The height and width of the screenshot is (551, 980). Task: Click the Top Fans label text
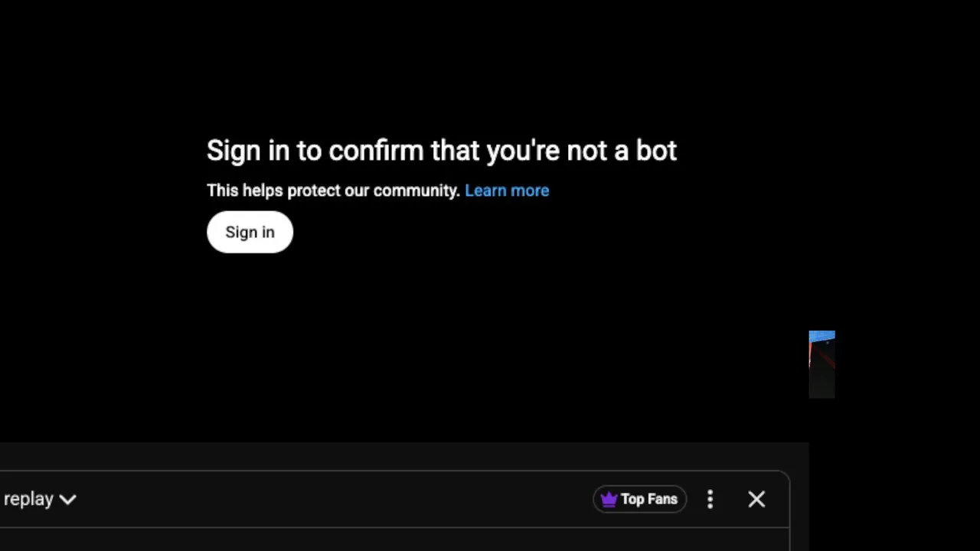tap(649, 500)
